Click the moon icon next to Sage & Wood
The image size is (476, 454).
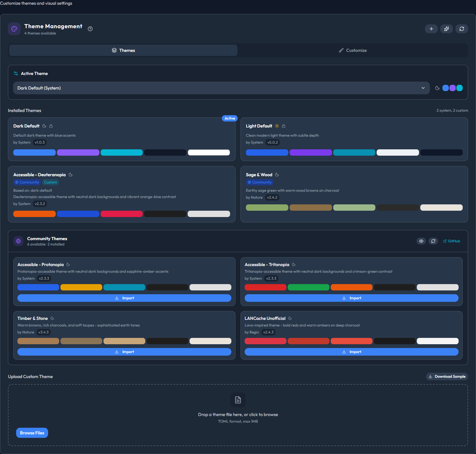point(277,175)
